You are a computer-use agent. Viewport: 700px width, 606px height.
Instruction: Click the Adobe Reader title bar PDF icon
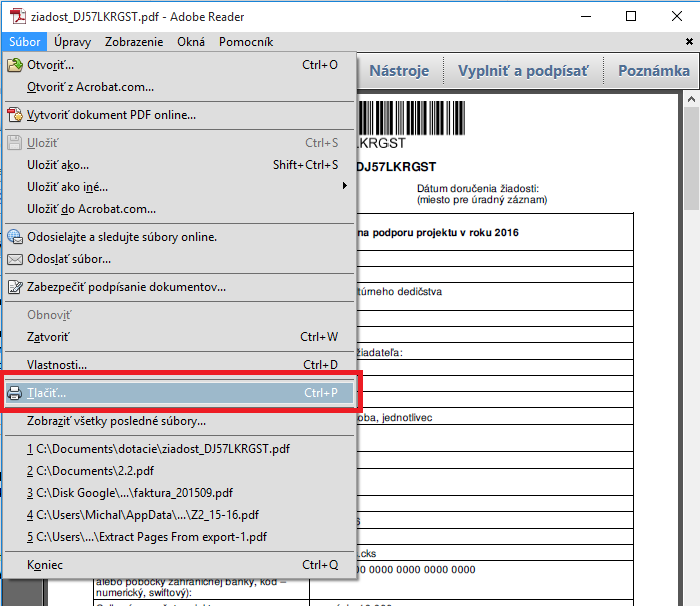(x=18, y=17)
